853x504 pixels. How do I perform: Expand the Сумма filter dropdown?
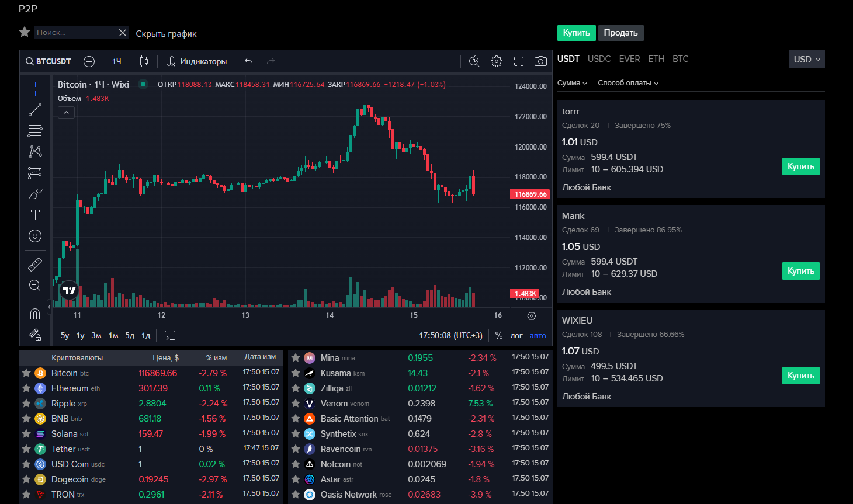point(572,83)
